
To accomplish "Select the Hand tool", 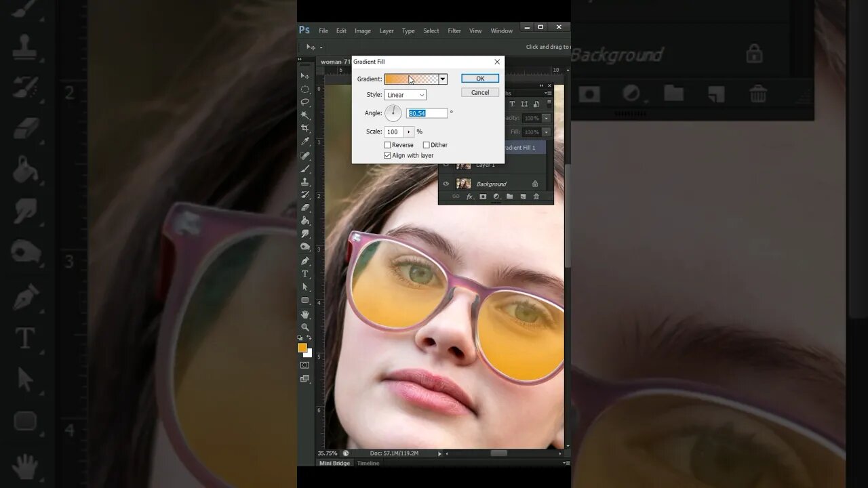I will click(x=305, y=314).
